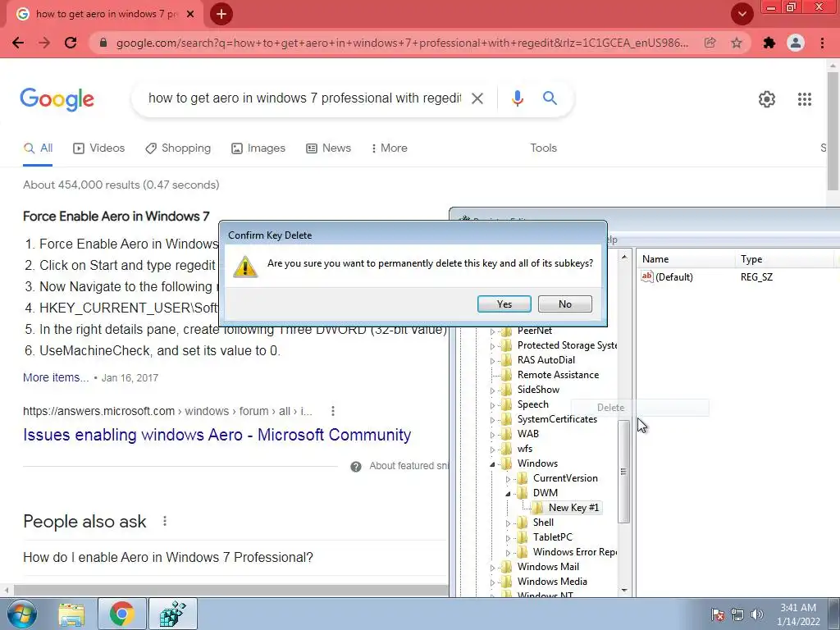The image size is (840, 630).
Task: Open a new Chrome tab
Action: (x=221, y=15)
